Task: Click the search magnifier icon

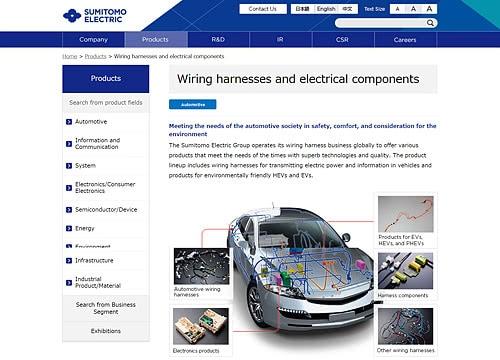Action: (x=430, y=23)
